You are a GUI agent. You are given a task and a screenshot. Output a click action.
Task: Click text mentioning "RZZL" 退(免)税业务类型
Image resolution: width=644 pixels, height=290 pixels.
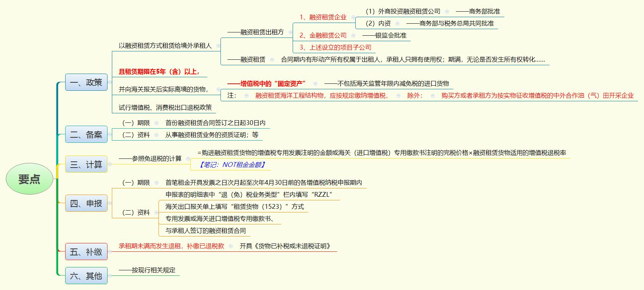coord(249,195)
